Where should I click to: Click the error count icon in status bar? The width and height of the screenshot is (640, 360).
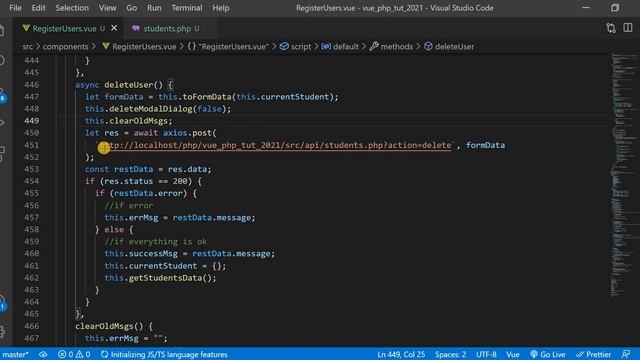[62, 354]
